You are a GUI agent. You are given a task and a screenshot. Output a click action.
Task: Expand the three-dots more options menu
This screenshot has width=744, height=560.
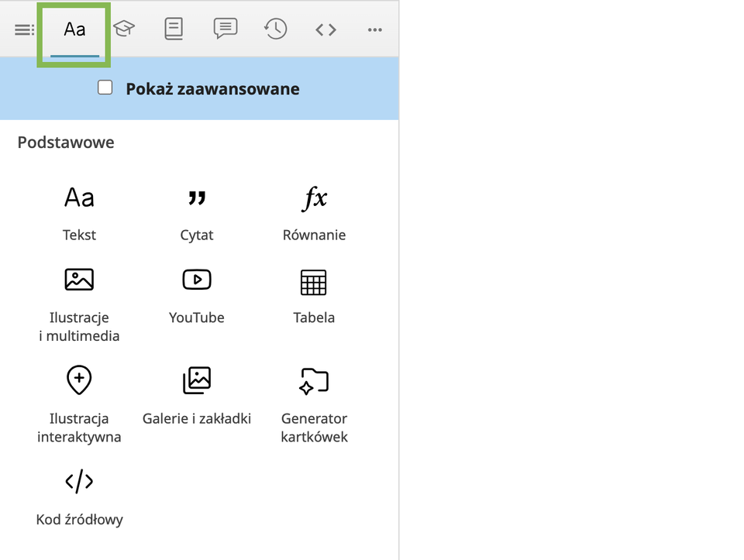click(x=375, y=30)
